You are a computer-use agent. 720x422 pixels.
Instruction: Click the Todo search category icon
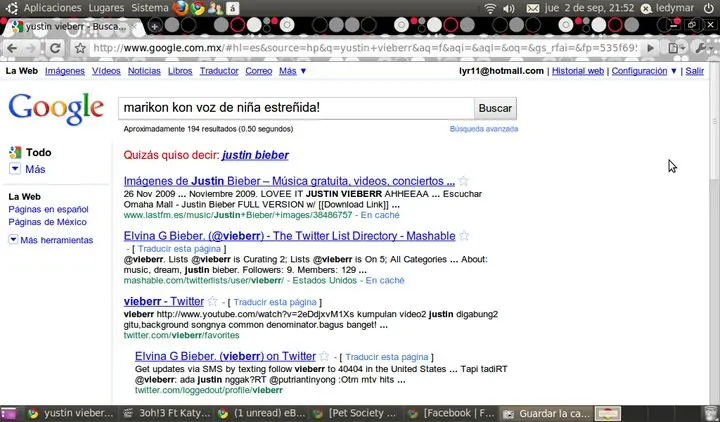pyautogui.click(x=15, y=152)
